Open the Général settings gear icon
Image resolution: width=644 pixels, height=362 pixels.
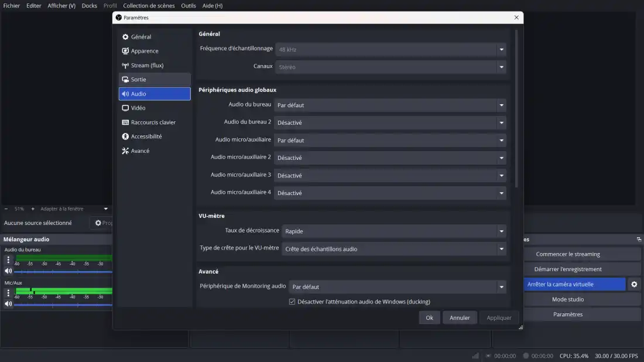pyautogui.click(x=125, y=37)
